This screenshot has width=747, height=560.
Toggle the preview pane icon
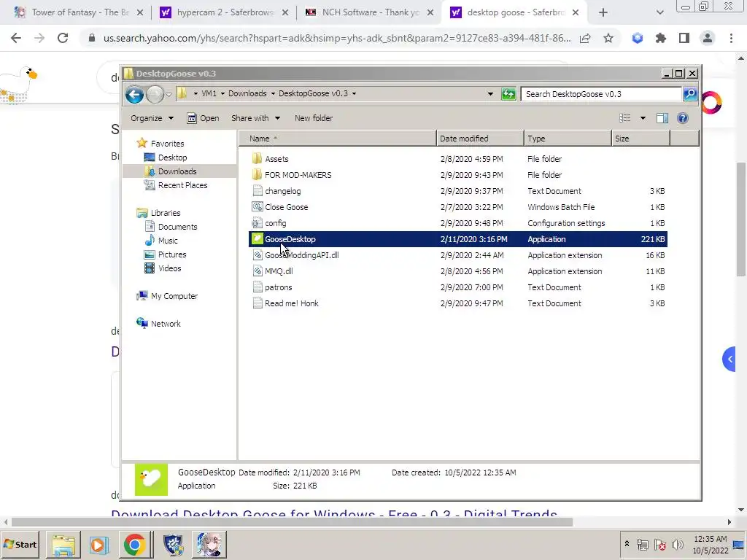(662, 118)
